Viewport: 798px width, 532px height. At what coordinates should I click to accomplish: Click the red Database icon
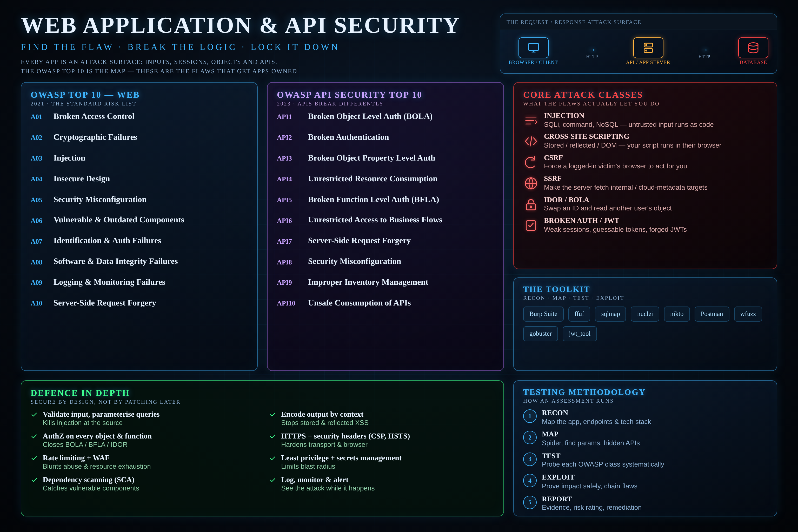(x=753, y=48)
